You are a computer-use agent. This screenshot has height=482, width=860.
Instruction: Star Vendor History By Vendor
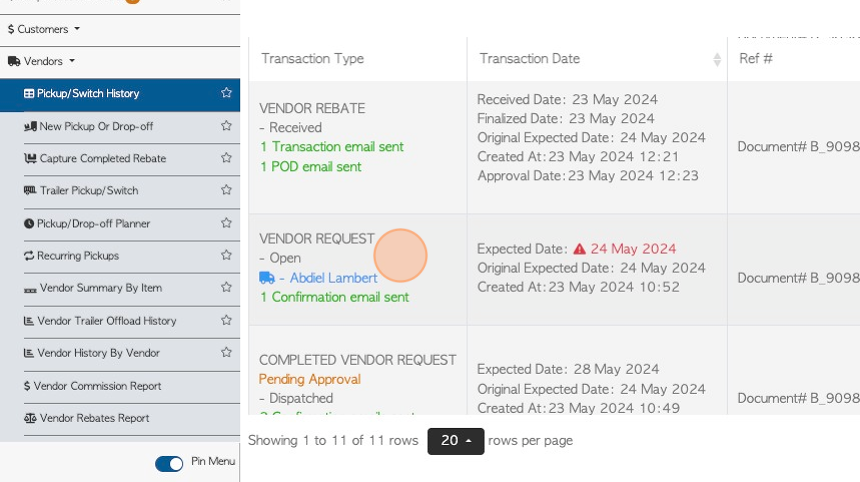coord(226,352)
